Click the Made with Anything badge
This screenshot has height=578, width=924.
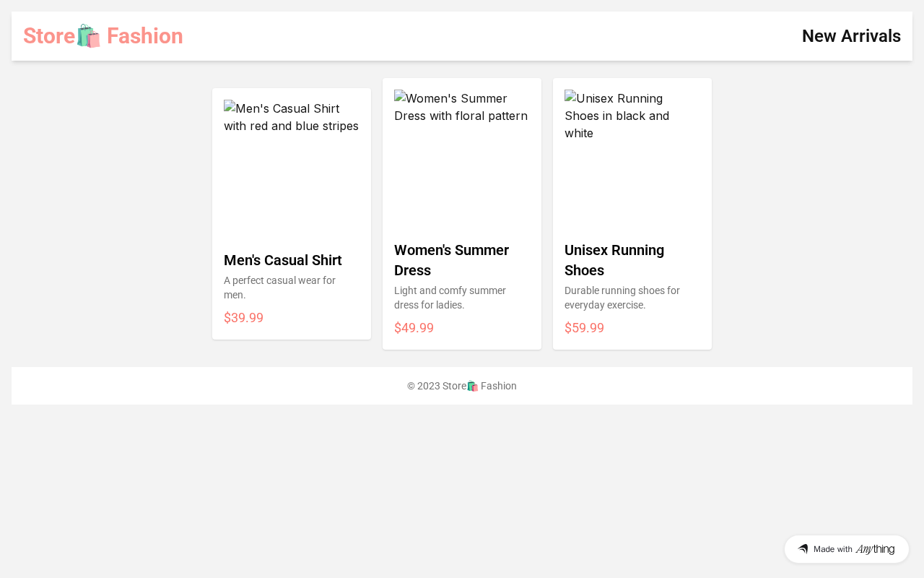847,549
